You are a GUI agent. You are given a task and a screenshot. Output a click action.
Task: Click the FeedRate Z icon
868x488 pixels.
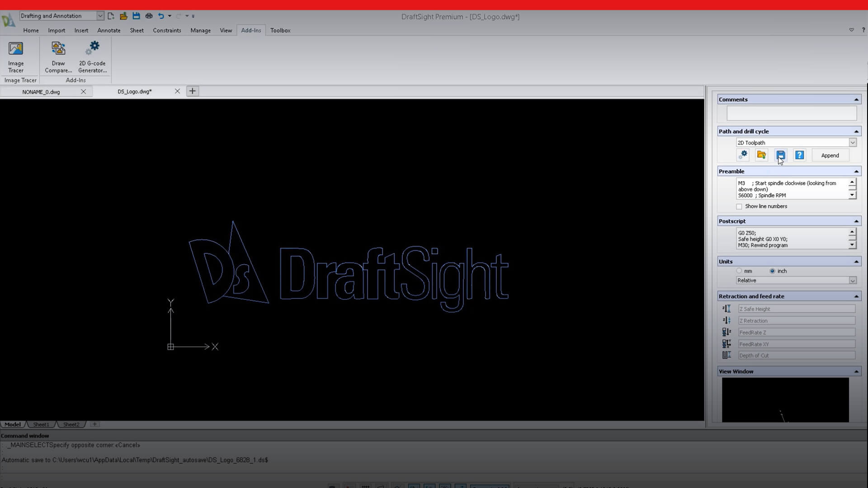726,332
